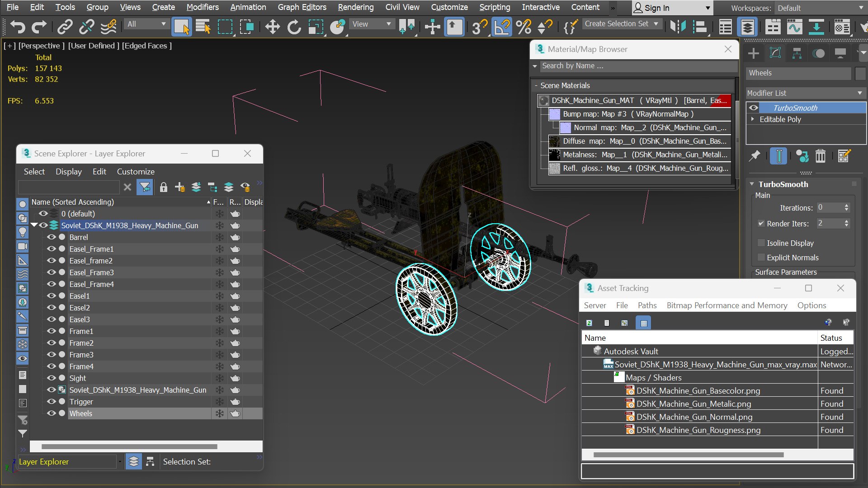The width and height of the screenshot is (868, 488).
Task: Open the Create panel plus tab
Action: [x=754, y=53]
